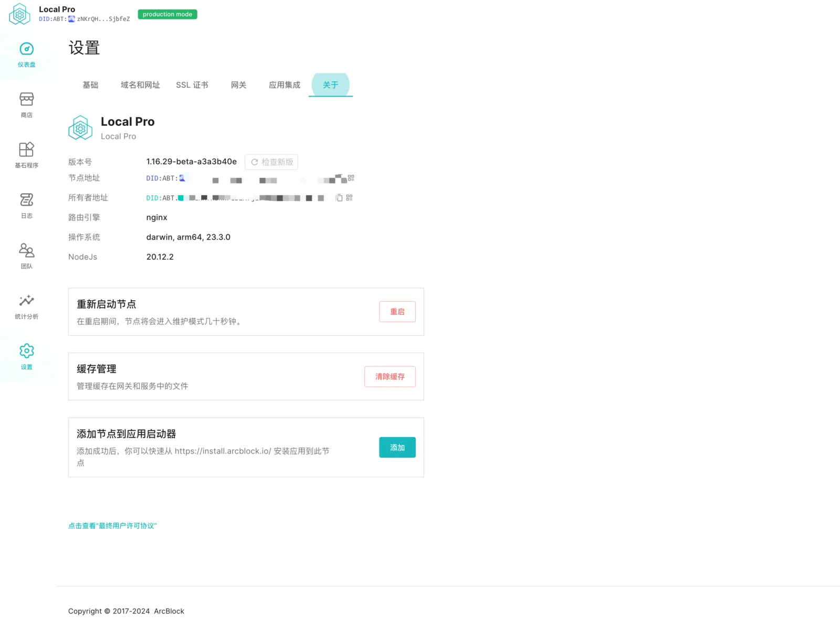The image size is (840, 624).
Task: Click the 检查新版 button
Action: [271, 162]
